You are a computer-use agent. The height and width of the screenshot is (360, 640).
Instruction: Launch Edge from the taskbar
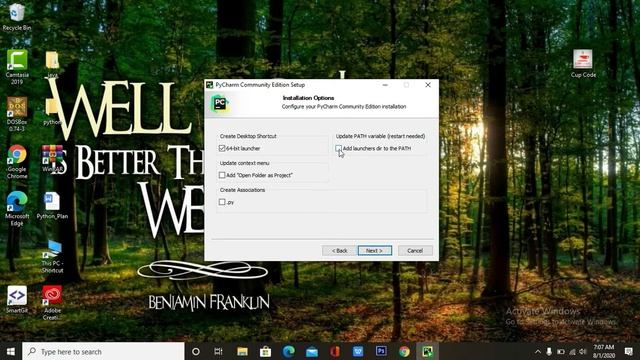click(289, 351)
